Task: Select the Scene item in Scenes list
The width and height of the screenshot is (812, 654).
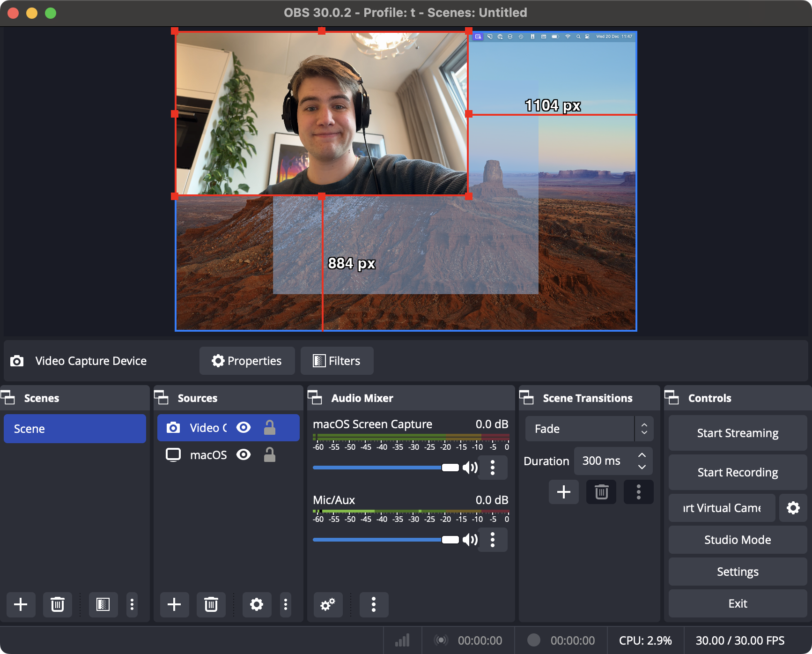Action: click(x=75, y=429)
